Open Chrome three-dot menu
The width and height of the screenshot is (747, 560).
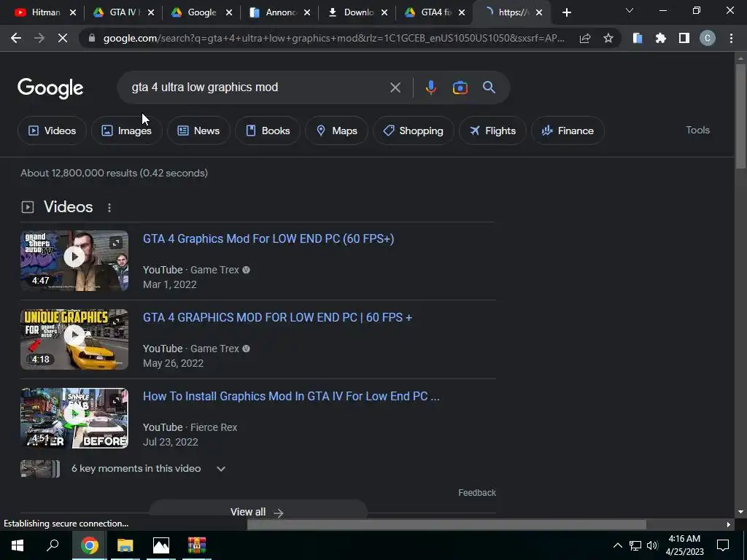pyautogui.click(x=731, y=38)
